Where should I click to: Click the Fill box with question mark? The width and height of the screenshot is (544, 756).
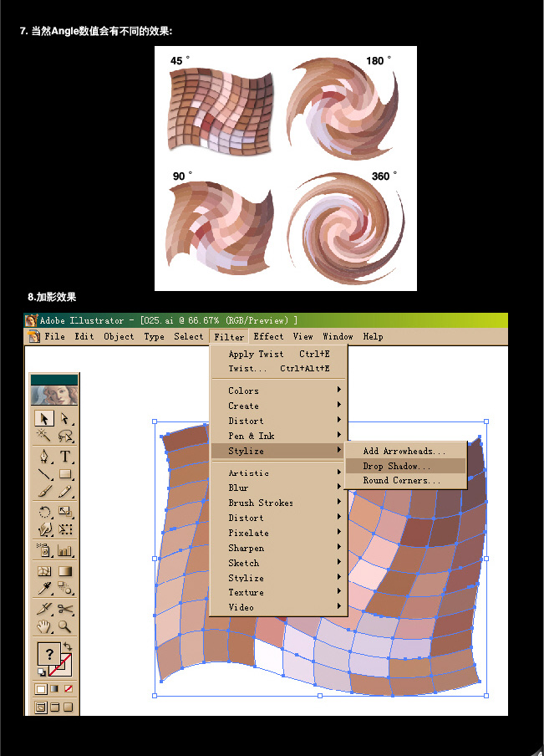[48, 654]
